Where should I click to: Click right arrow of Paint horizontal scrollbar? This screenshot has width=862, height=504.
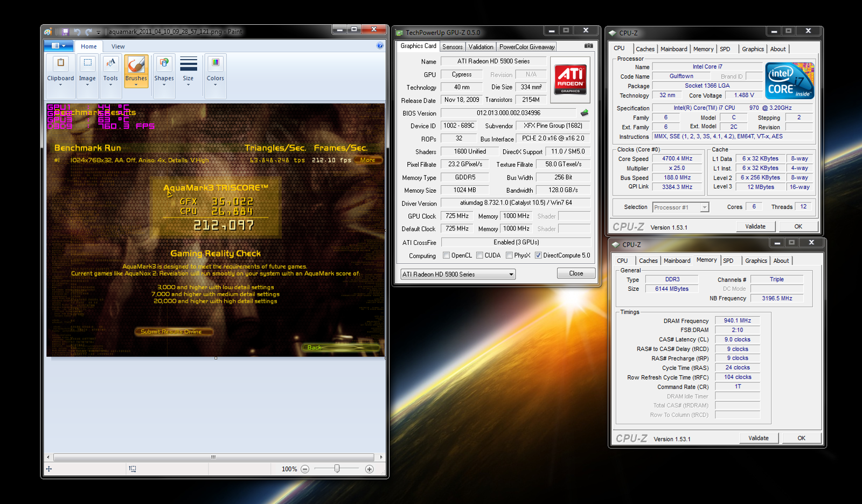pyautogui.click(x=381, y=457)
